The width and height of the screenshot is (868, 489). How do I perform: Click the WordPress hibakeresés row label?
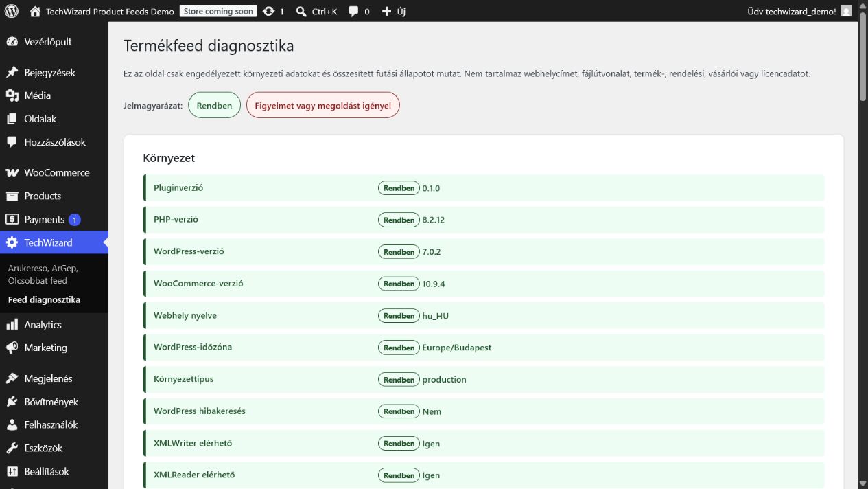[x=200, y=411]
